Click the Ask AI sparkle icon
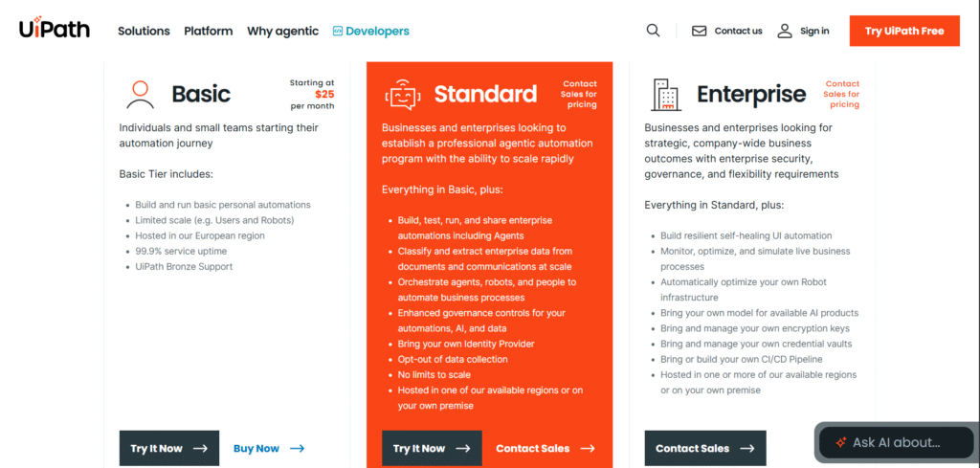 tap(840, 442)
